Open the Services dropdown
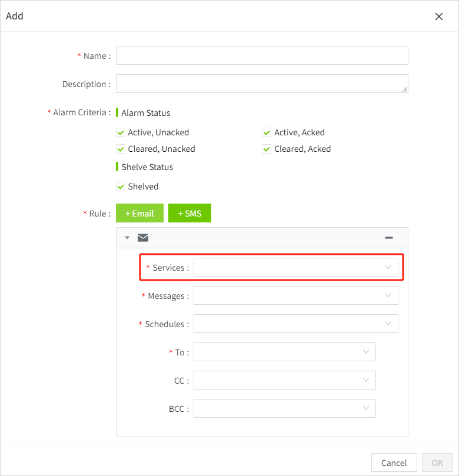The width and height of the screenshot is (459, 476). coord(295,268)
